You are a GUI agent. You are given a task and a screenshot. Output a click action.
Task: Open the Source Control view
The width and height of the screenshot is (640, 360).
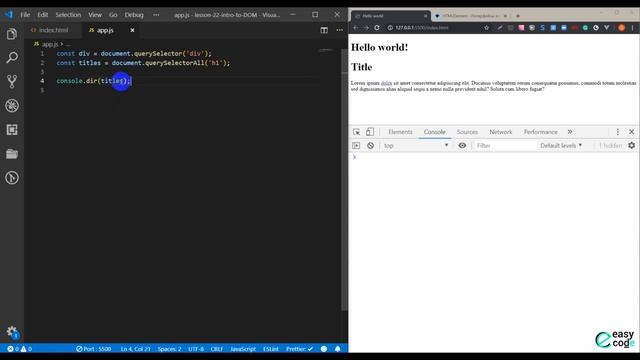(x=12, y=82)
